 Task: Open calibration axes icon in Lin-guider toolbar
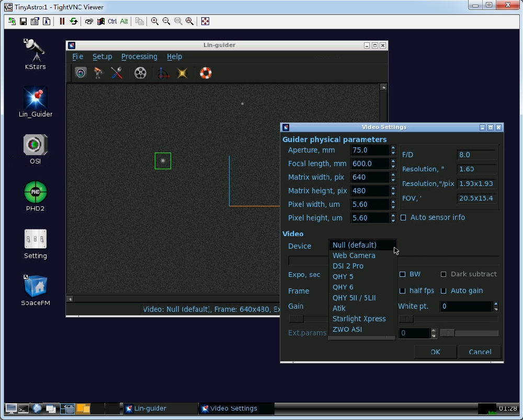163,73
